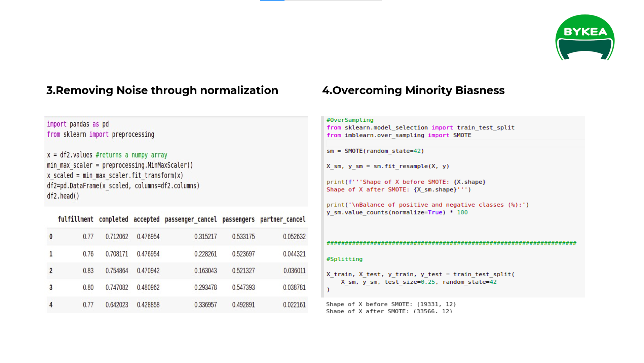
Task: Click the cell value 0.747082
Action: coord(117,287)
